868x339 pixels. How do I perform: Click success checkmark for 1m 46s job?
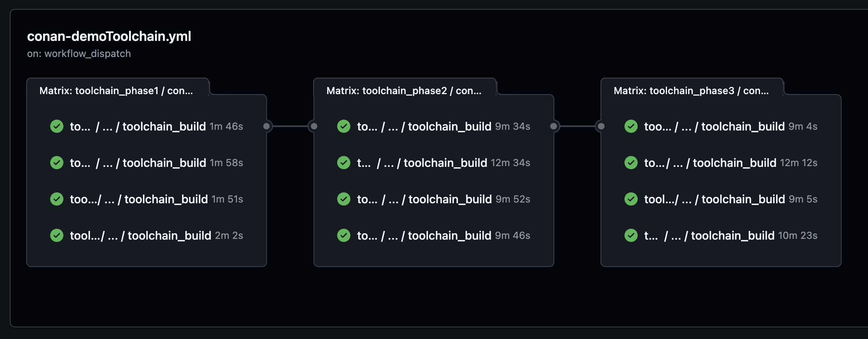tap(57, 126)
